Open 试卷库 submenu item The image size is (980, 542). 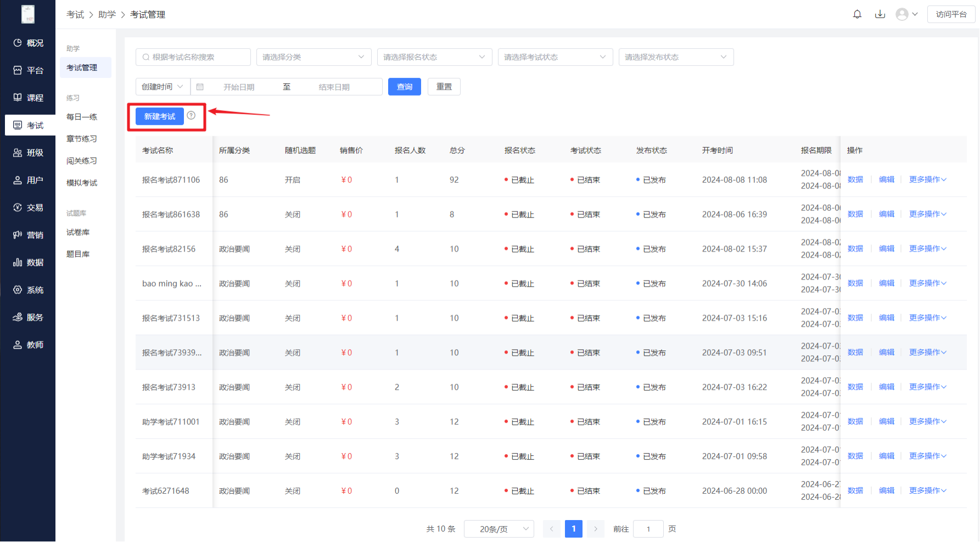(78, 232)
